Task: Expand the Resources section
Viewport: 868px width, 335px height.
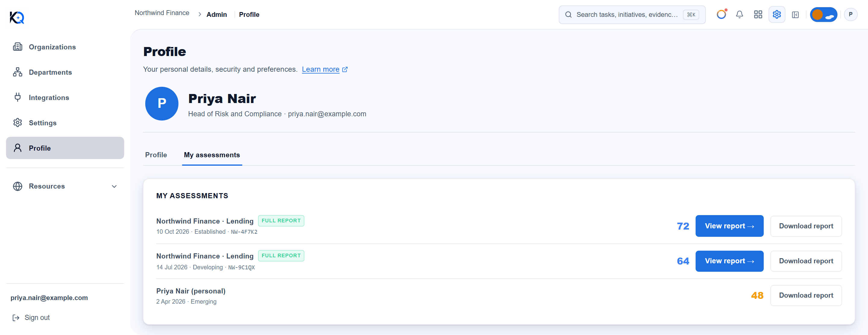Action: click(x=65, y=186)
